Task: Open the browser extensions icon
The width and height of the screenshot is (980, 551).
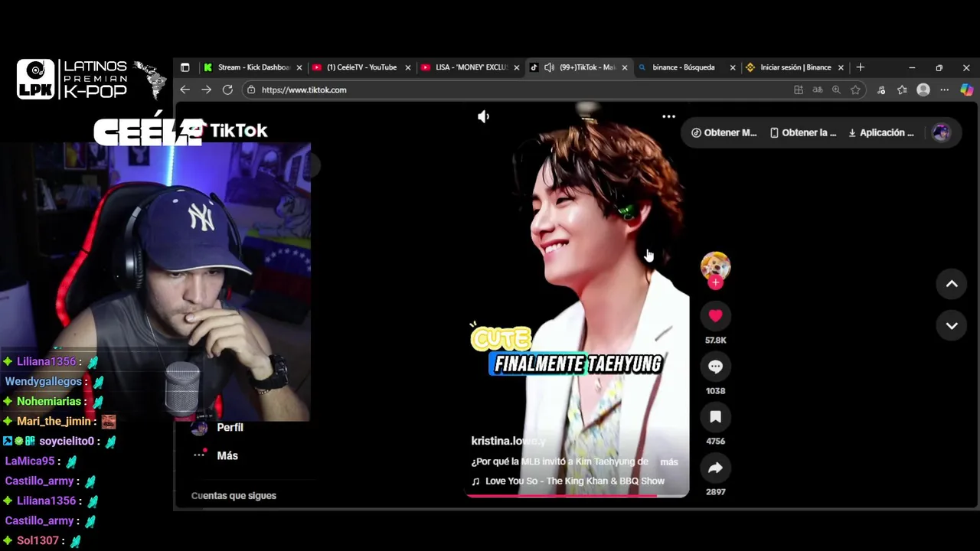Action: point(881,90)
